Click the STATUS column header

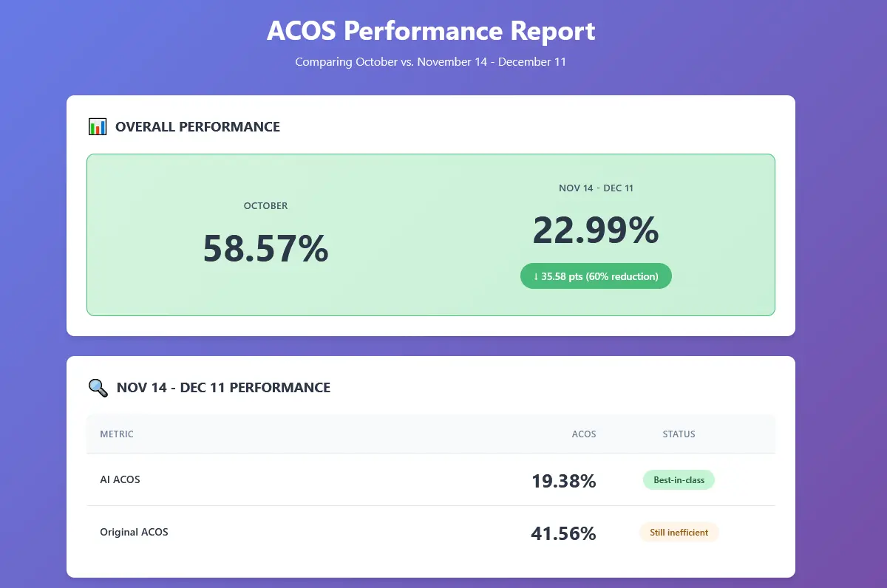(679, 434)
